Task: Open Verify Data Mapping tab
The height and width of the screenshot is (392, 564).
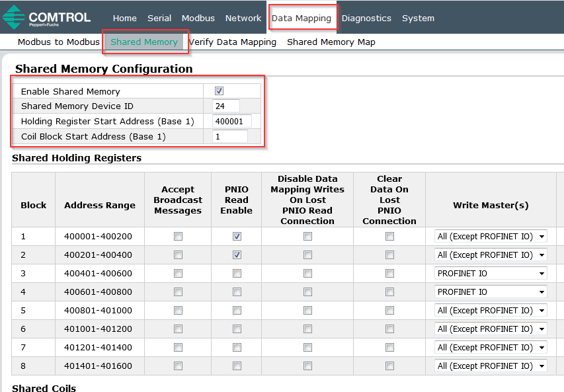Action: pyautogui.click(x=233, y=42)
